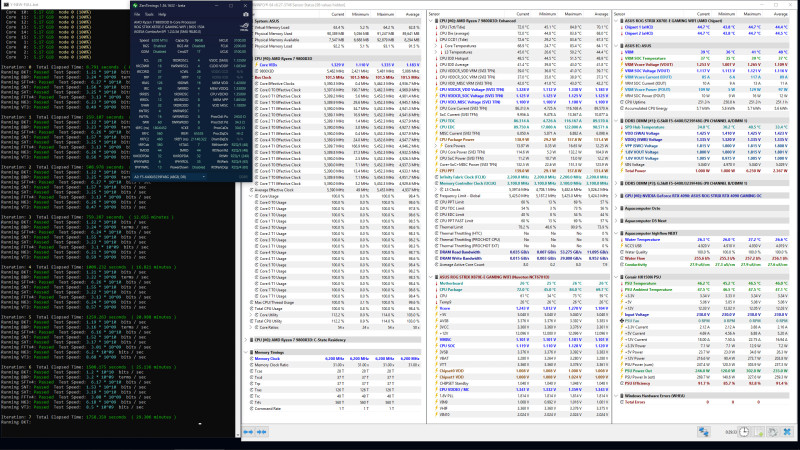Select the Infinity Fabric Clock (FCLK) row
The height and width of the screenshot is (450, 800).
coord(519,177)
